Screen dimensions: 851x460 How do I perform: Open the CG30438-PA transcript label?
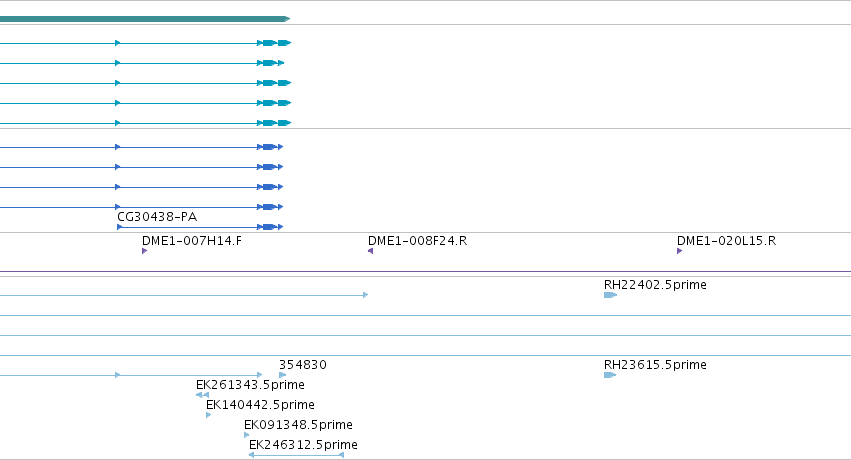(x=157, y=217)
